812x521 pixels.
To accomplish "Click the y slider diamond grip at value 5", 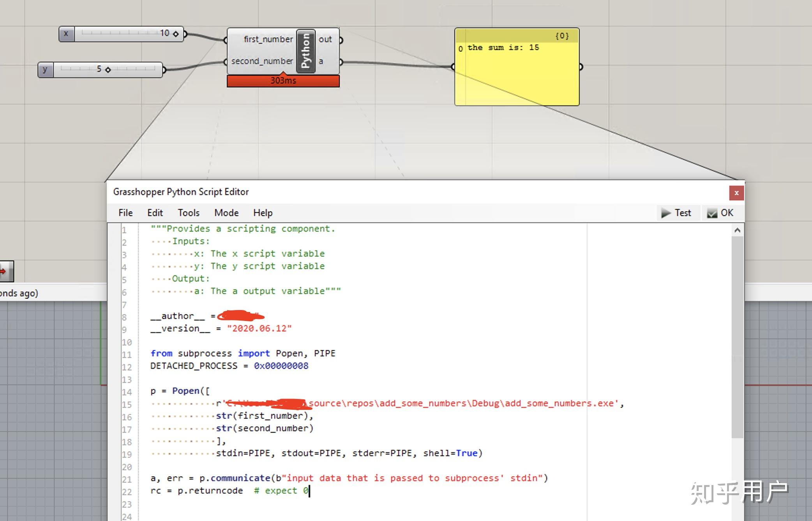I will pyautogui.click(x=108, y=70).
